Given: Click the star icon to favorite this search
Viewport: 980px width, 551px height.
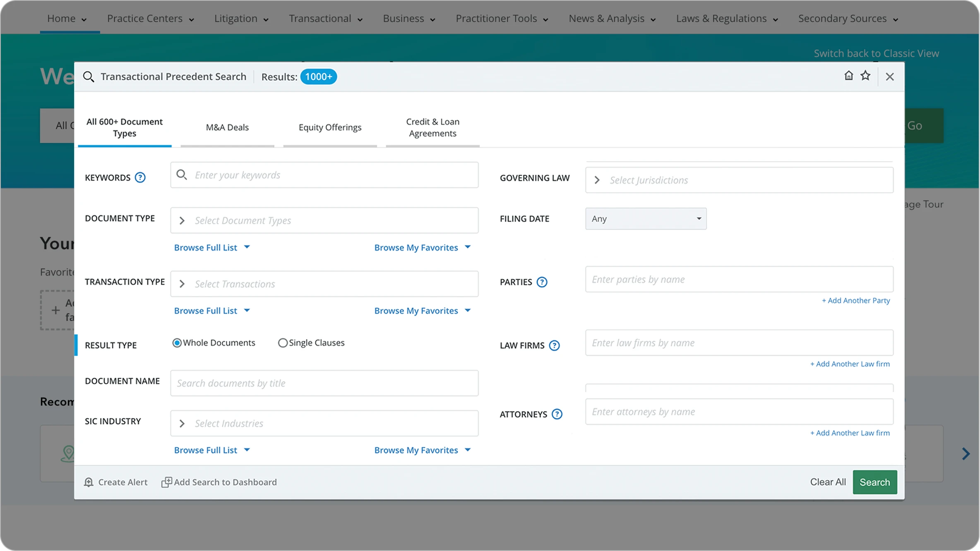Looking at the screenshot, I should click(866, 76).
